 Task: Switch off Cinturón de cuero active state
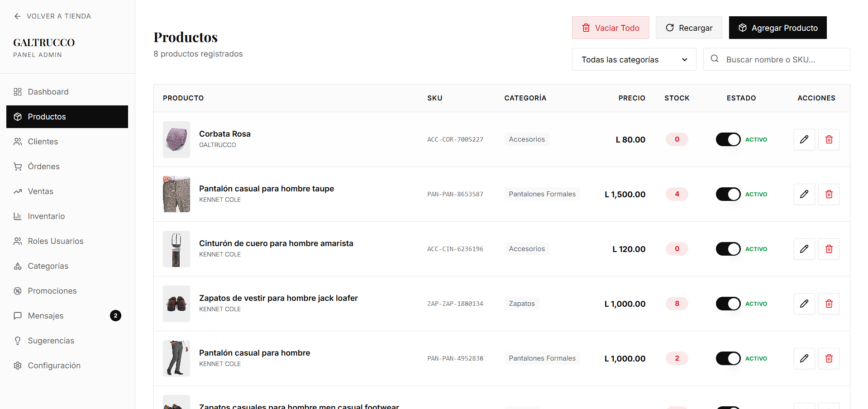(x=728, y=249)
